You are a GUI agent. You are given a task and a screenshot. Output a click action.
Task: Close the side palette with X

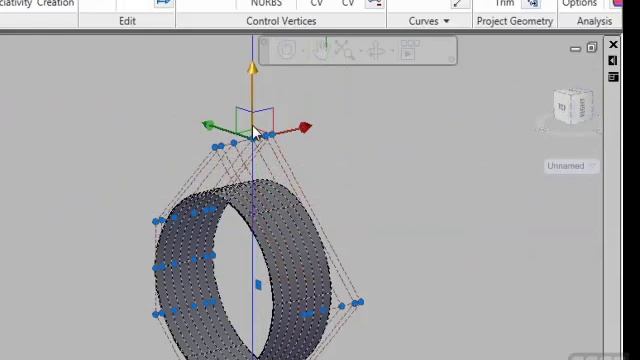tap(613, 44)
